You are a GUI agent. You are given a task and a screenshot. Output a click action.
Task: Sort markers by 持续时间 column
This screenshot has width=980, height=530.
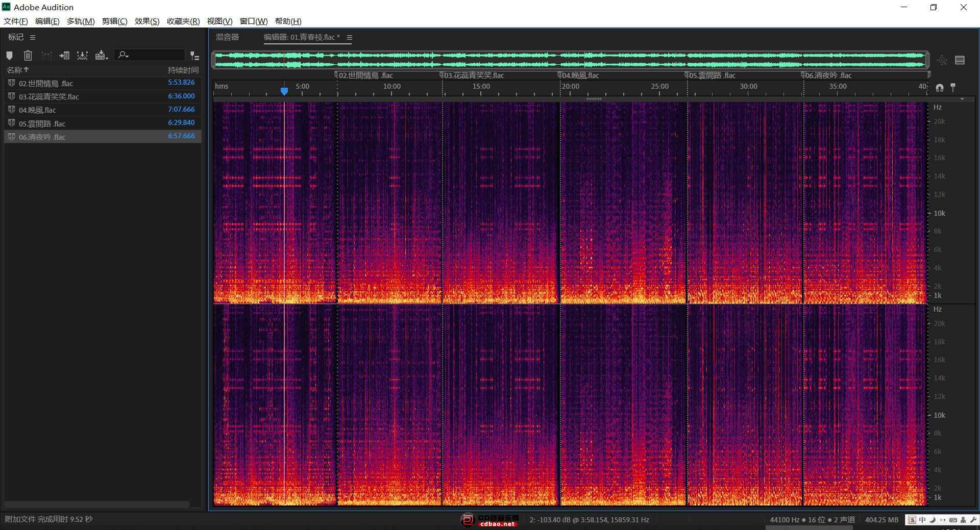(183, 70)
